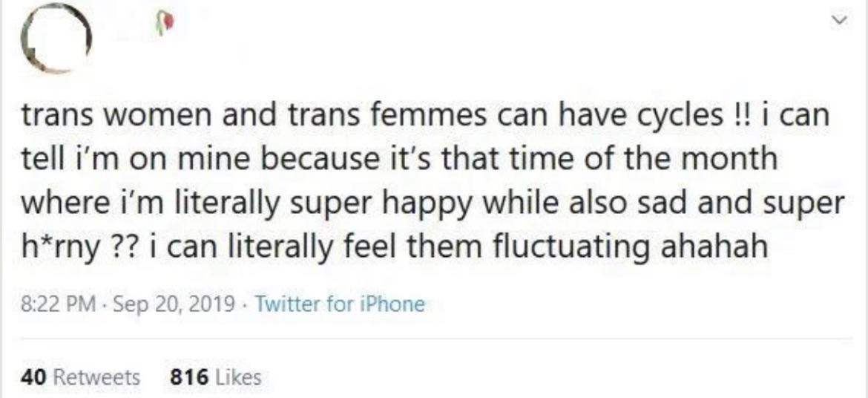Show the 816 Likes list
868x398 pixels.
click(215, 376)
